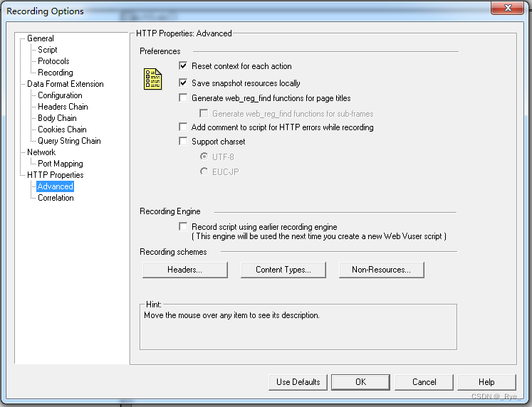This screenshot has width=532, height=407.
Task: Enable comment for HTTP errors while recording
Action: point(183,127)
